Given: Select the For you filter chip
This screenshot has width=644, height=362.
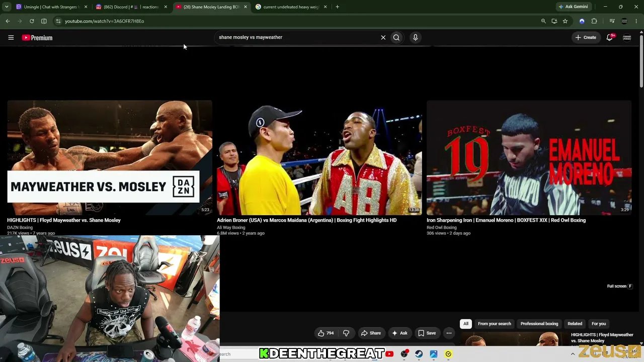Looking at the screenshot, I should (x=599, y=324).
